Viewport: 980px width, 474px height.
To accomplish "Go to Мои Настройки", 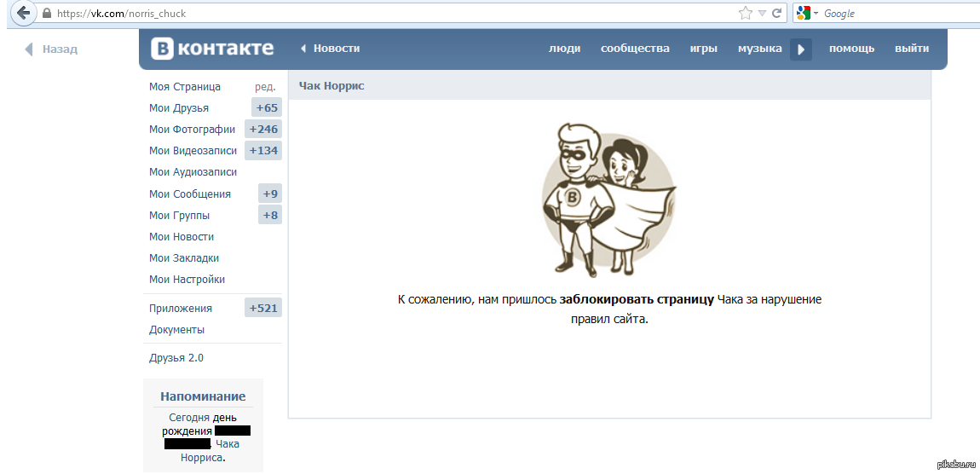I will click(x=187, y=280).
